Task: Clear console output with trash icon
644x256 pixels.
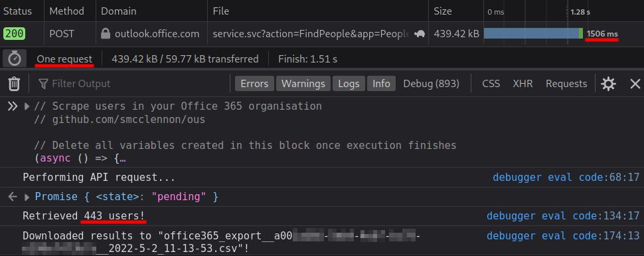Action: [14, 84]
